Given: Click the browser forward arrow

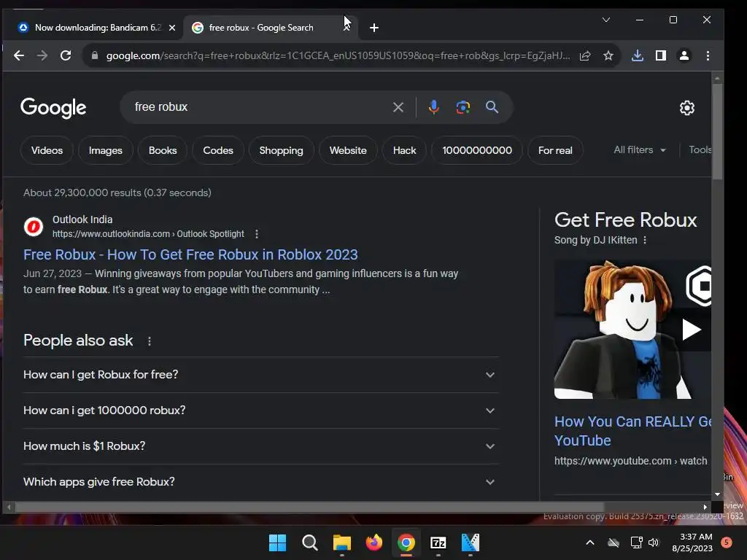Looking at the screenshot, I should [x=42, y=55].
